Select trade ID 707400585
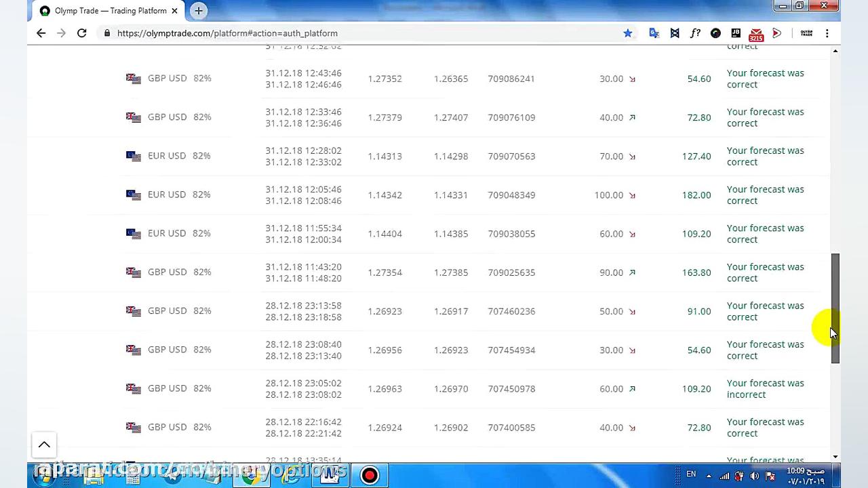 pos(511,428)
